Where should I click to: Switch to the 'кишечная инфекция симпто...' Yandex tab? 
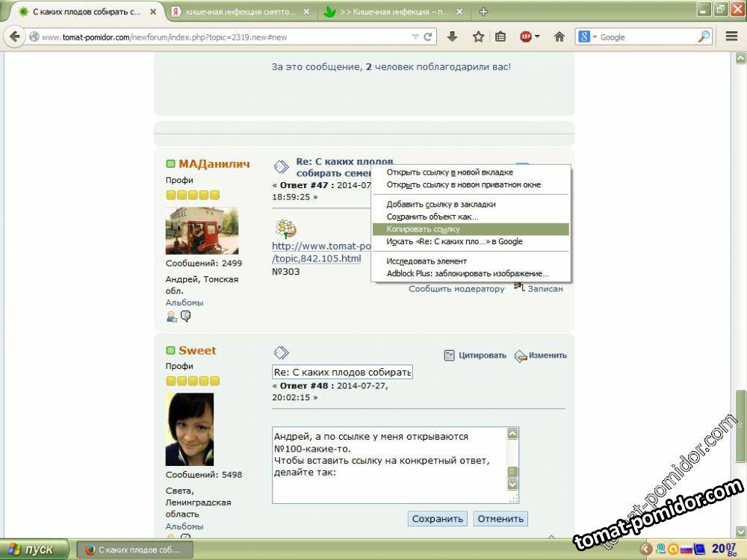(x=239, y=12)
